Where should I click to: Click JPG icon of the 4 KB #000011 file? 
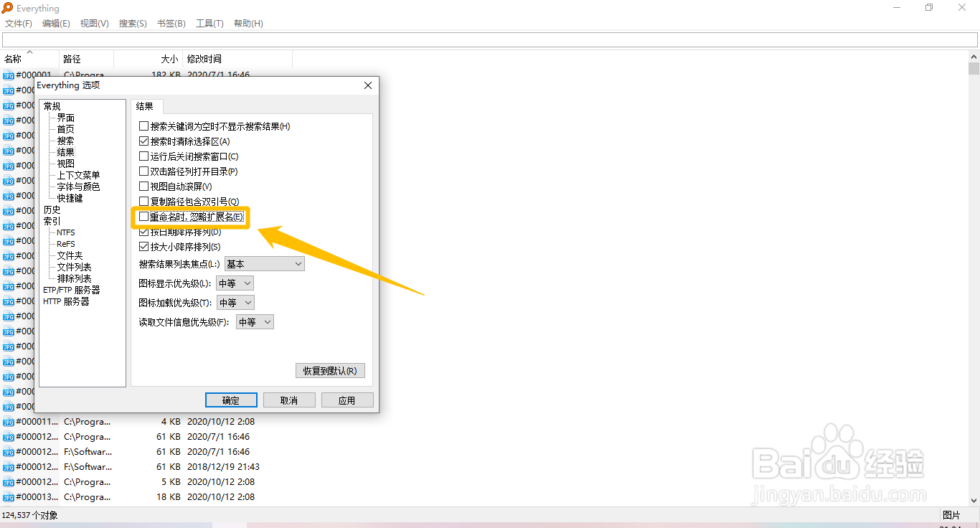click(9, 422)
